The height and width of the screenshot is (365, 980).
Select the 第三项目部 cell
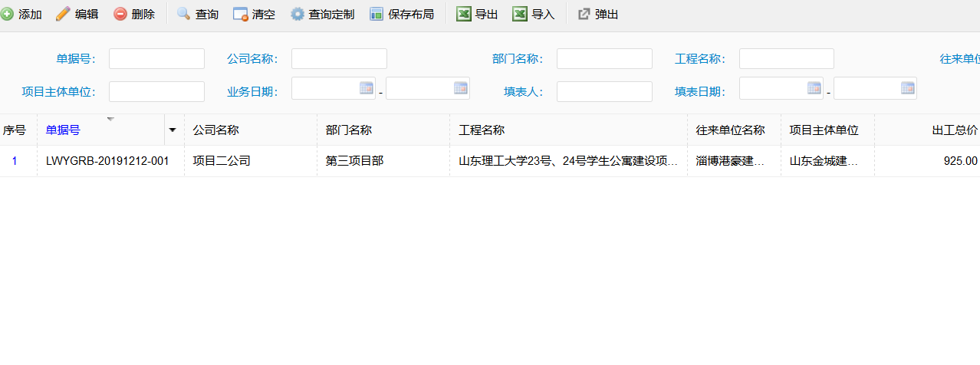point(383,161)
